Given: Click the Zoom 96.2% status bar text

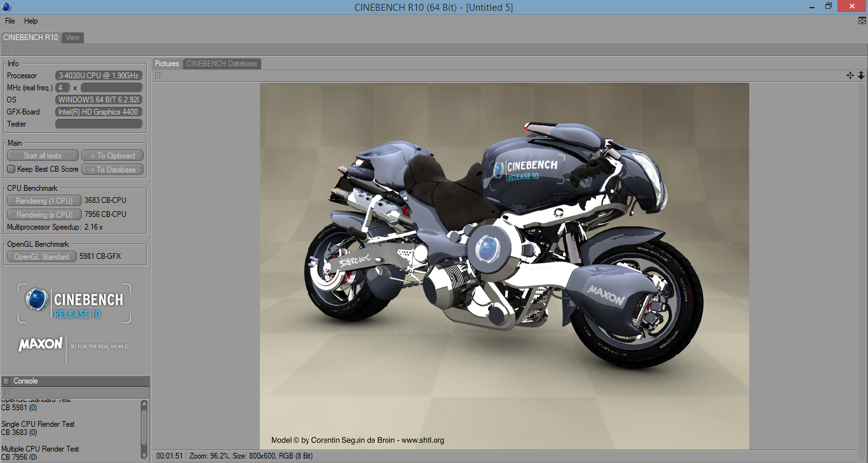Looking at the screenshot, I should tap(209, 456).
